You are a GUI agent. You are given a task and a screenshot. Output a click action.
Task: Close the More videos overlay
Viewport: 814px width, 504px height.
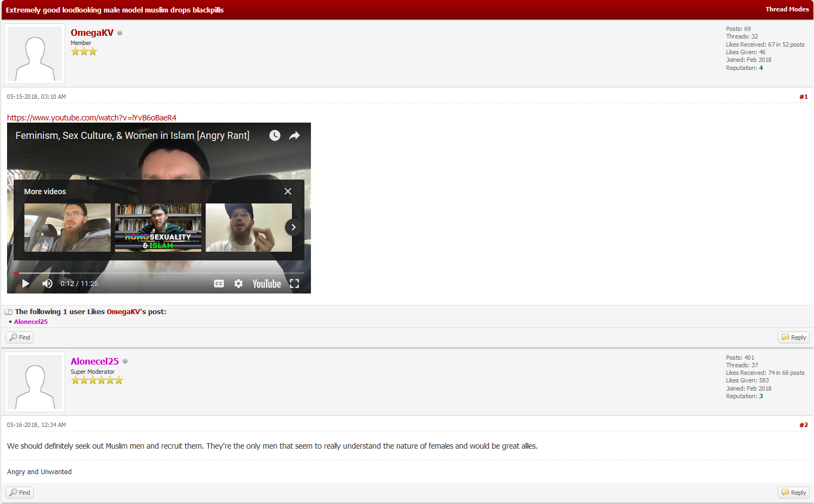(288, 192)
